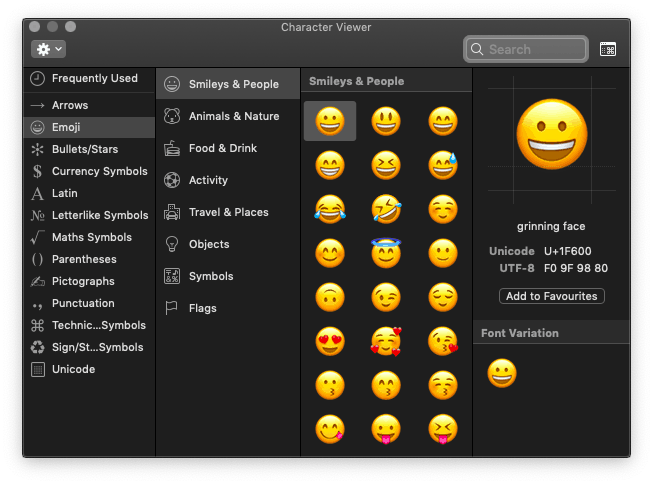Pick grinning face under Font Variation

point(502,373)
